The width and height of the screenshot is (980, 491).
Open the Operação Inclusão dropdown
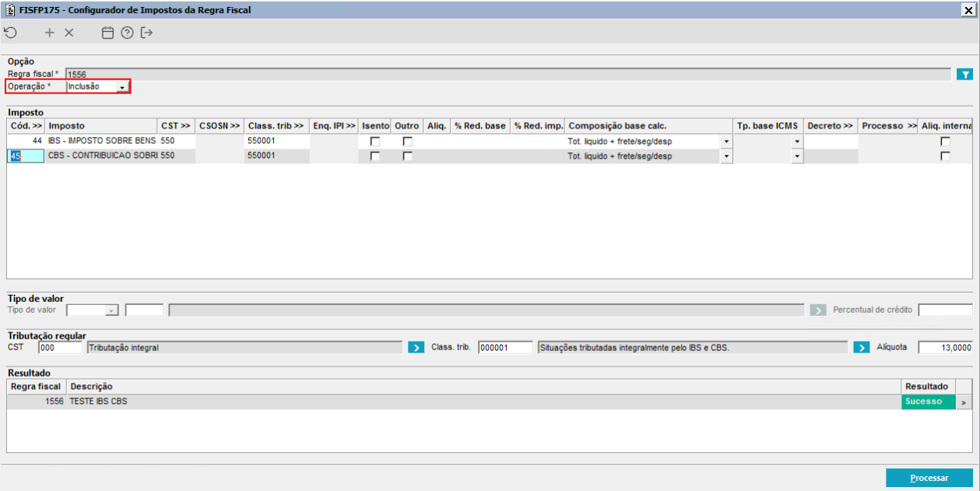[x=122, y=87]
